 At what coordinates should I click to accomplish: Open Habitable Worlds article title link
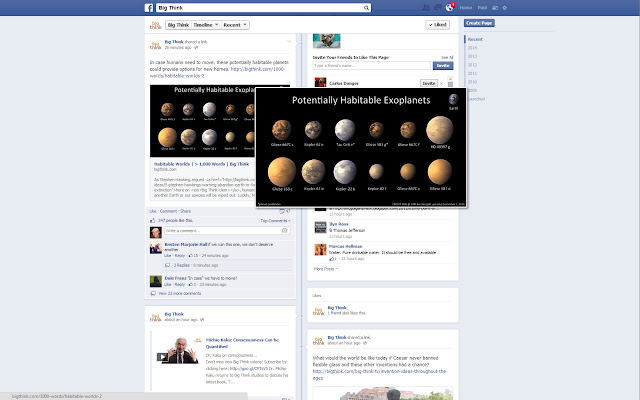click(x=202, y=164)
